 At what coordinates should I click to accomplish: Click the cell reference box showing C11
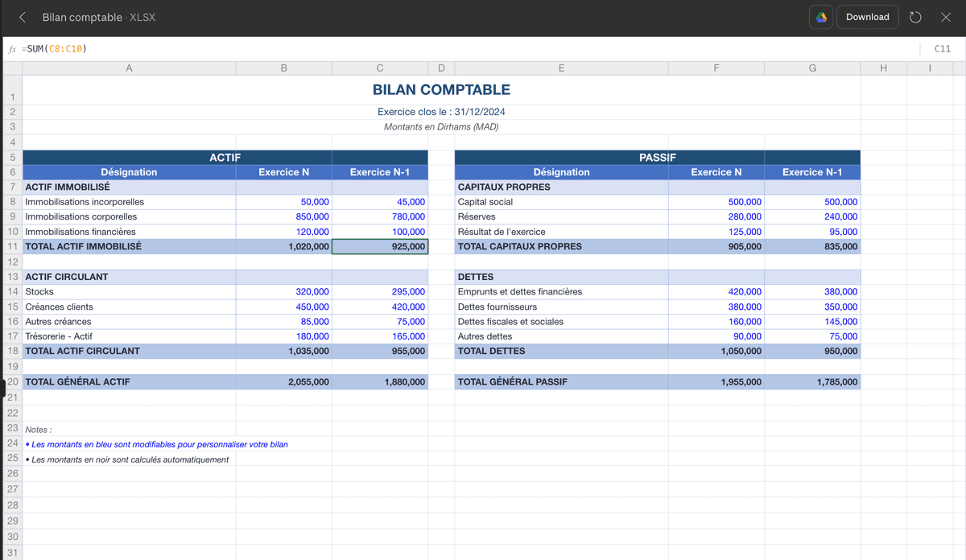(x=942, y=48)
